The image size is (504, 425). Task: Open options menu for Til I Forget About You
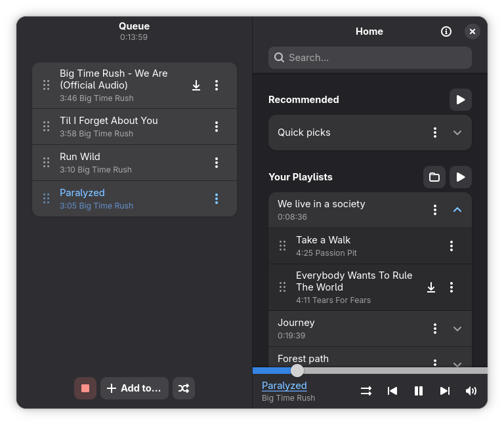(217, 127)
